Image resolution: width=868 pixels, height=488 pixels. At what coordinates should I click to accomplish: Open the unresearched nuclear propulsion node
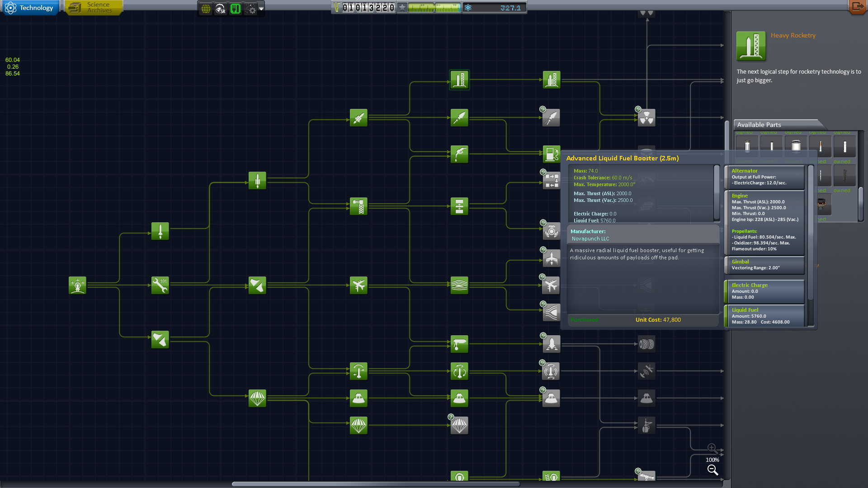(646, 118)
